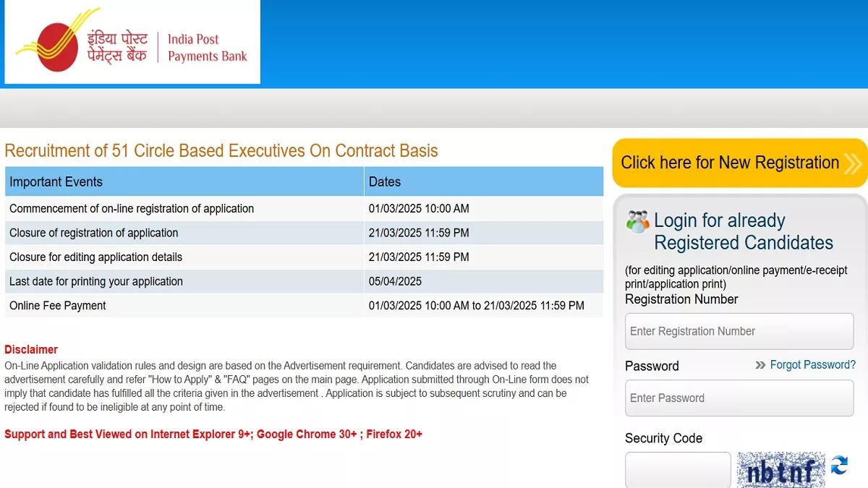Refresh the security code captcha

pyautogui.click(x=839, y=465)
